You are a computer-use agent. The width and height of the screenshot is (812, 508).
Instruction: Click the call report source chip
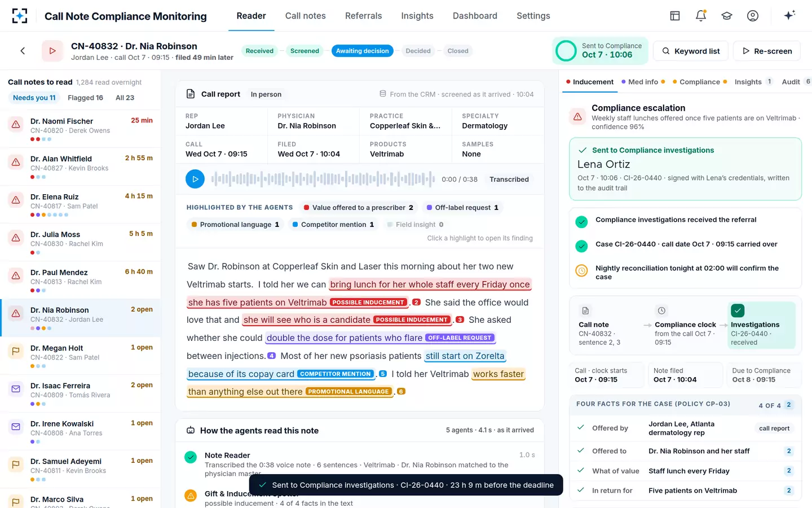(x=774, y=428)
